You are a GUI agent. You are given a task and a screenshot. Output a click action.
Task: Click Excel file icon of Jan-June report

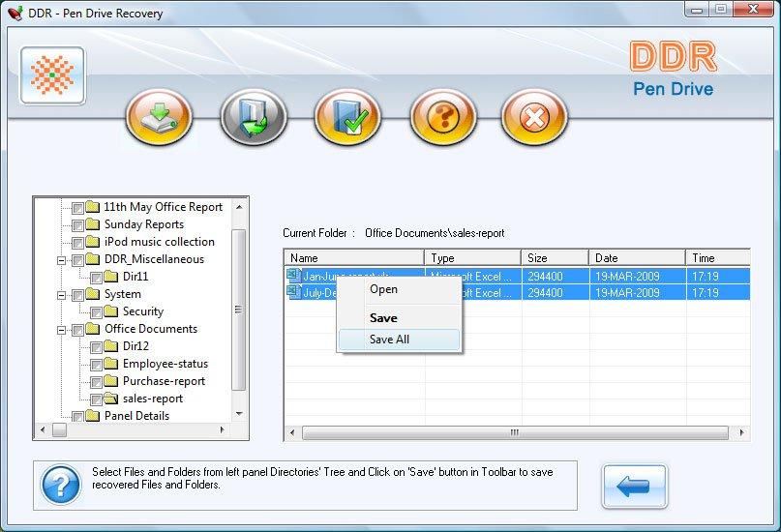click(x=294, y=276)
